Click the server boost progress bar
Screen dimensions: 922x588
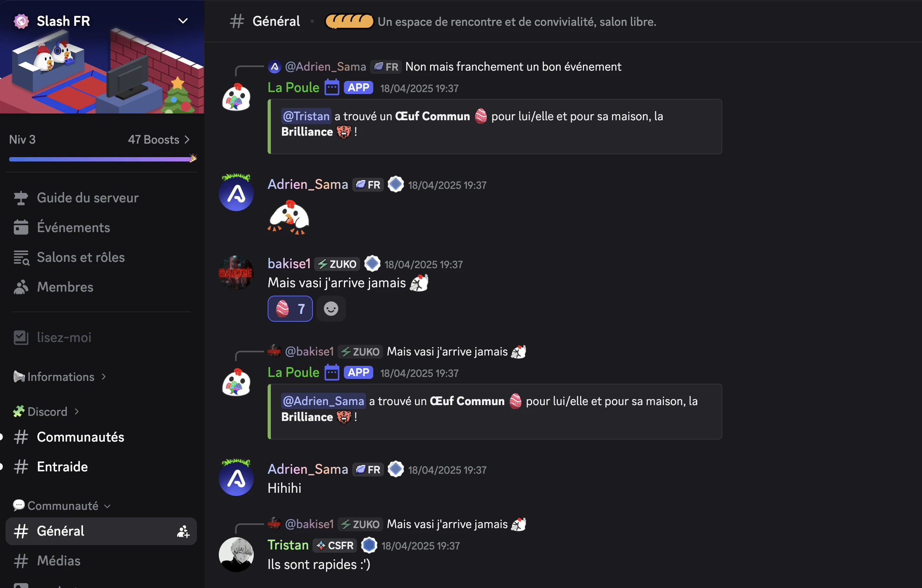[103, 159]
